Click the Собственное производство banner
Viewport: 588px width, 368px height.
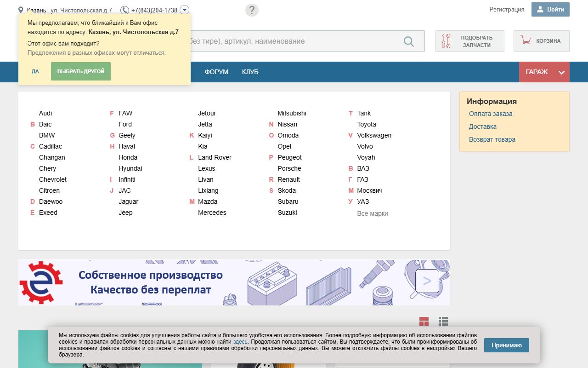(234, 282)
